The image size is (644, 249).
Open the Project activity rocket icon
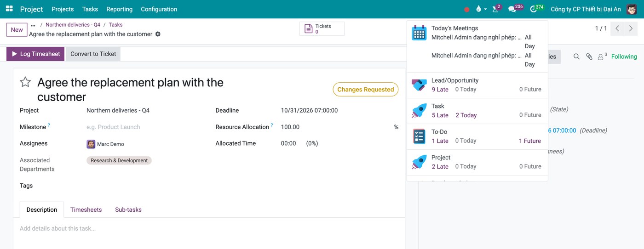419,162
